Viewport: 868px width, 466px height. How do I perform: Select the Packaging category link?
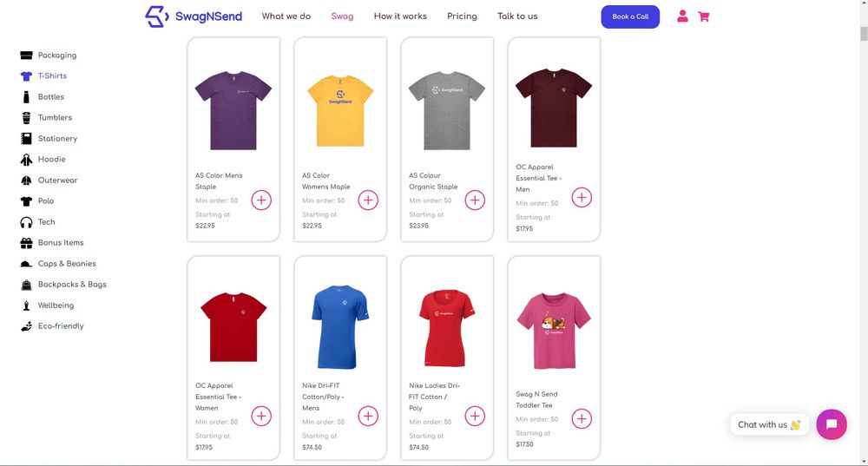(x=57, y=56)
